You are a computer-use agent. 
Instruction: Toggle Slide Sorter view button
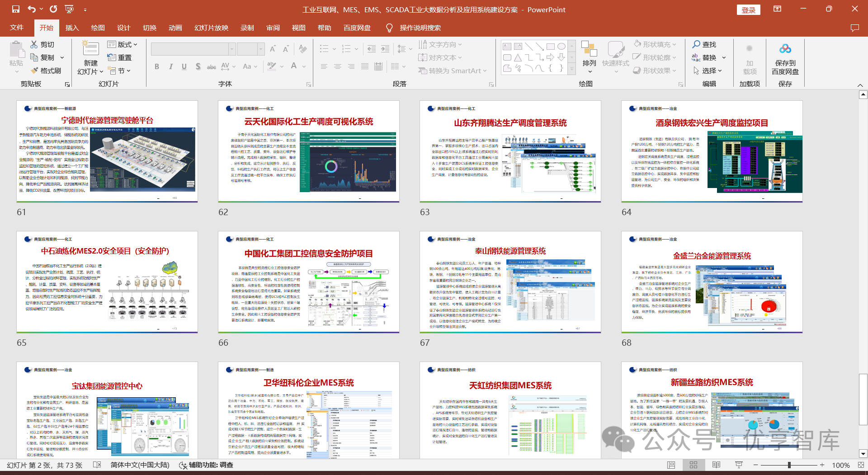[693, 465]
